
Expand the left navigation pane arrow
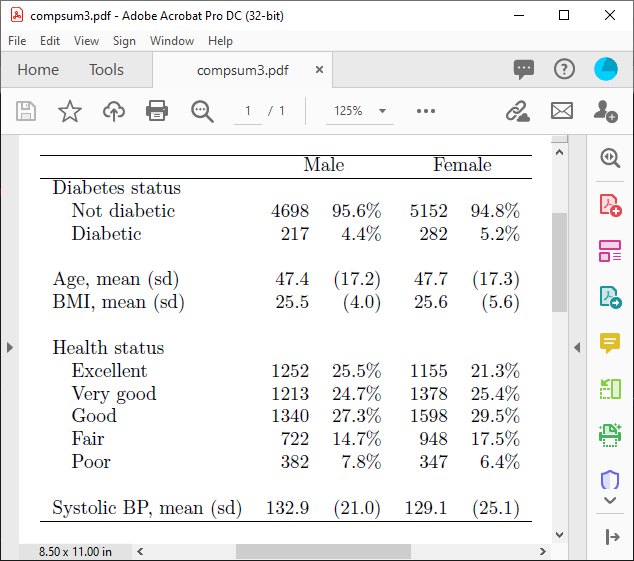pos(10,347)
